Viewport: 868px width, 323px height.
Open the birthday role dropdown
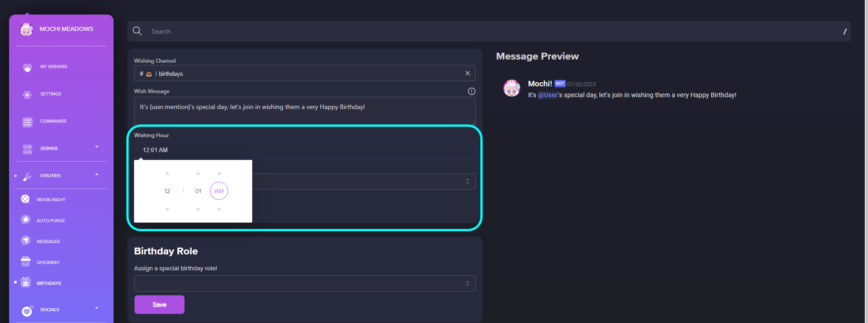304,283
